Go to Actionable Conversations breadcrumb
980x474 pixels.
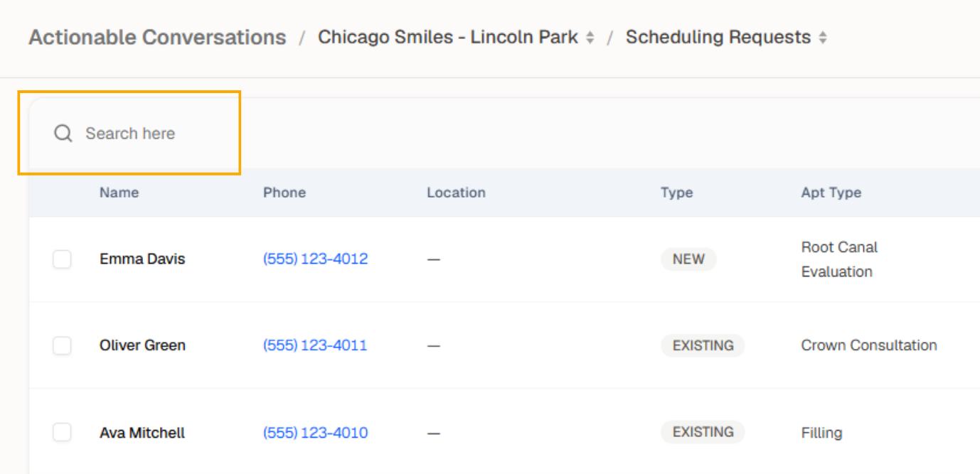coord(157,38)
